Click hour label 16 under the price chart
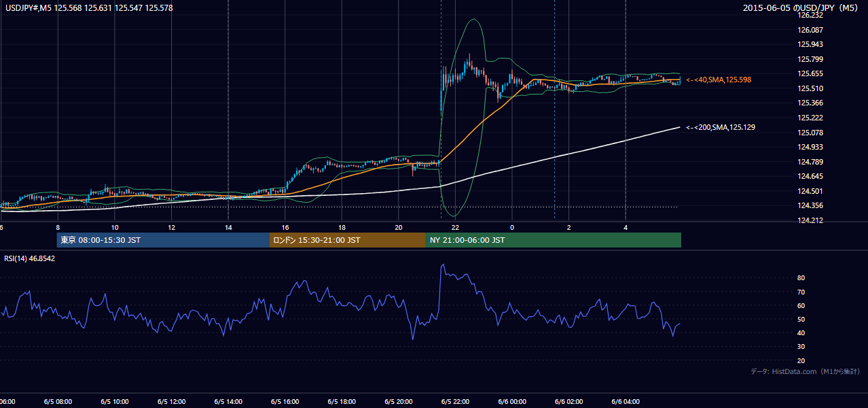This screenshot has width=868, height=408. pyautogui.click(x=285, y=227)
